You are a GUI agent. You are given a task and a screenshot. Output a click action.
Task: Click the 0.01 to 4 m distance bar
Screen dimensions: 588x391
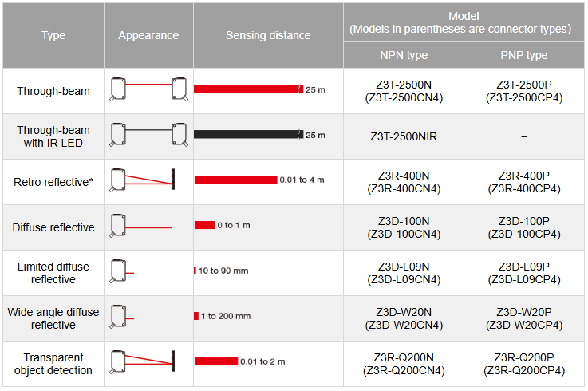[x=235, y=180]
